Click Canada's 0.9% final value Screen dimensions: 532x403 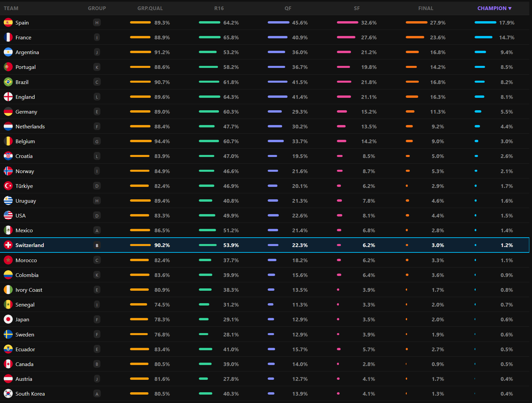point(438,364)
